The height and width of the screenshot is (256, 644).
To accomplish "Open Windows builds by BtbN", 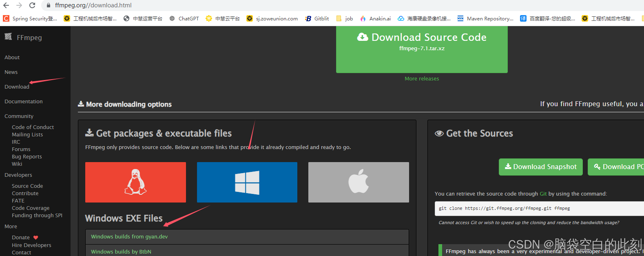I will tap(121, 252).
